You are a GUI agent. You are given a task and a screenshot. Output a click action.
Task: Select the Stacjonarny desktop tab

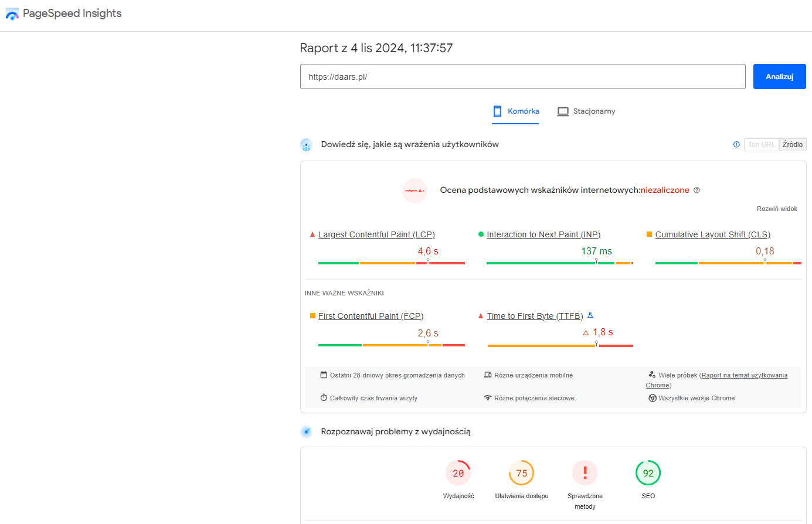(x=586, y=111)
